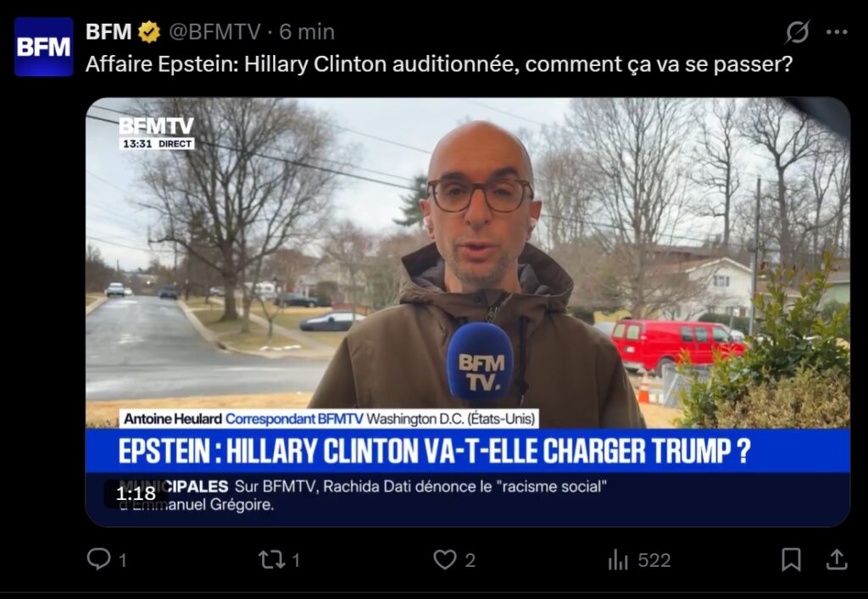
Task: Repost this tweet with the retweet icon
Action: coord(272,560)
